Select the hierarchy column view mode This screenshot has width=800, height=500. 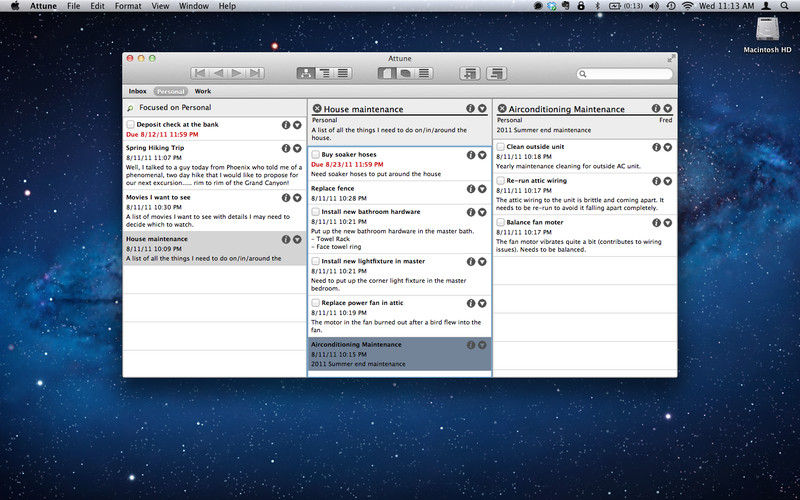(306, 73)
